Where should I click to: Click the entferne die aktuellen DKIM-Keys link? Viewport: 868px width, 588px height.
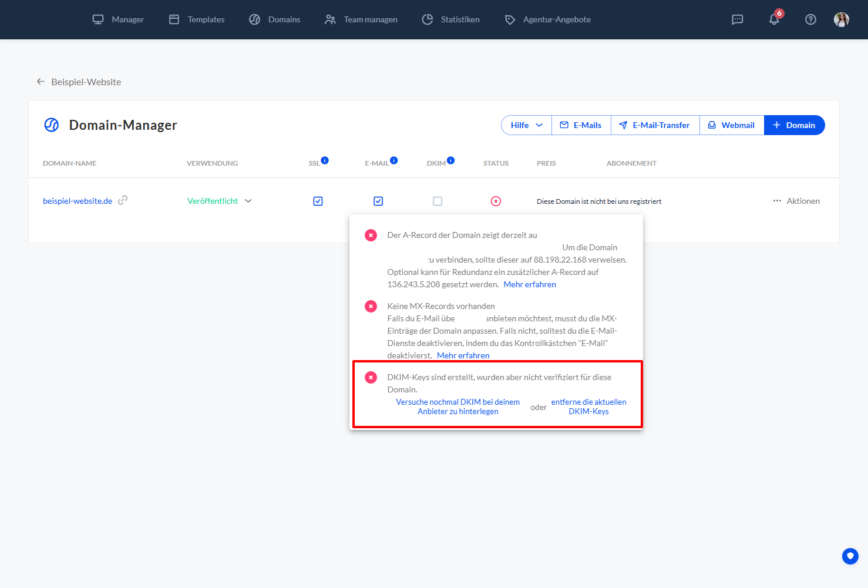click(x=588, y=406)
